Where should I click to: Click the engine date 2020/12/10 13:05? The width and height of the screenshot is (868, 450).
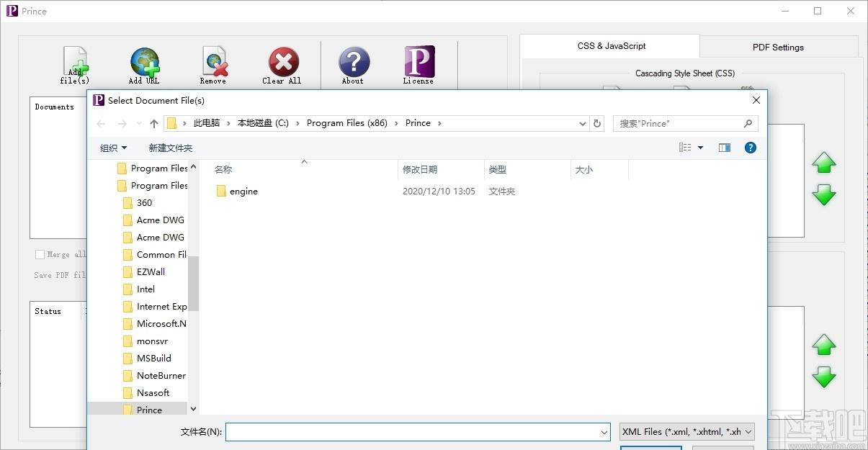point(439,192)
